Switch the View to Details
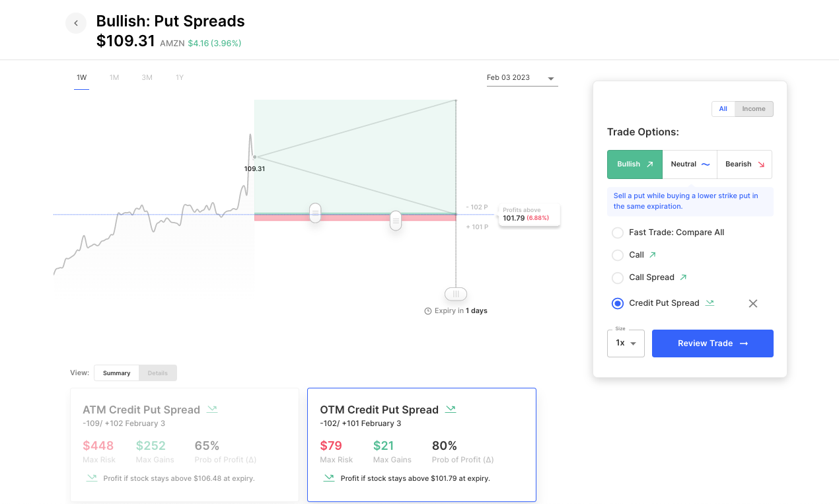Screen dimensions: 839x504 click(157, 373)
